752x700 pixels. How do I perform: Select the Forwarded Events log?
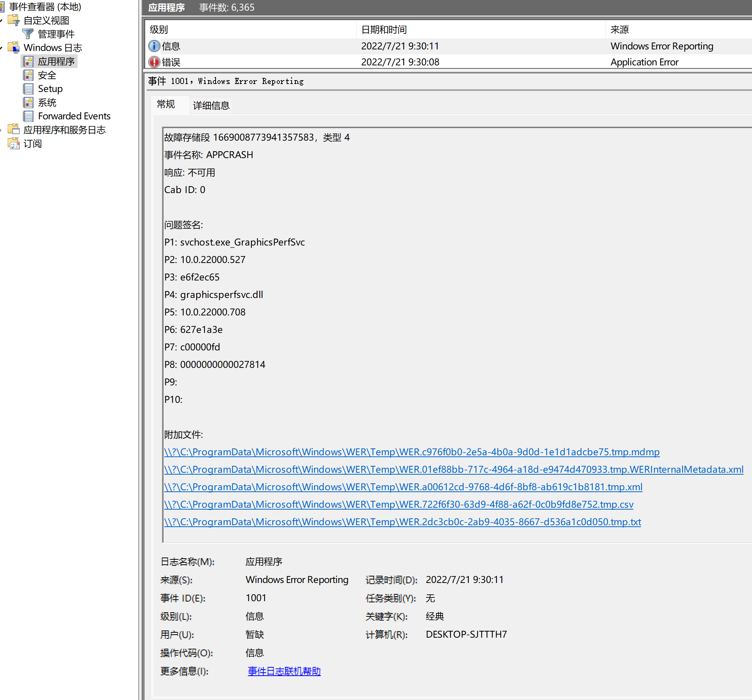(74, 116)
